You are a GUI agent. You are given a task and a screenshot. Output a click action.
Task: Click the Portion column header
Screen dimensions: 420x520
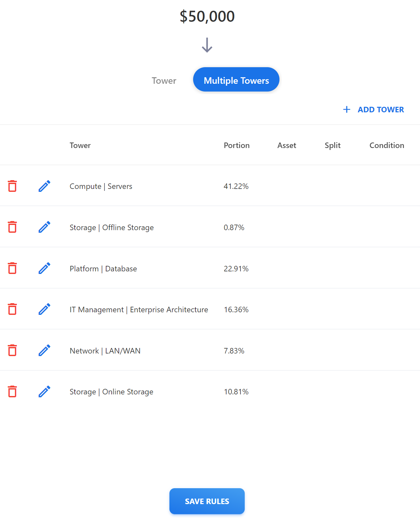237,145
